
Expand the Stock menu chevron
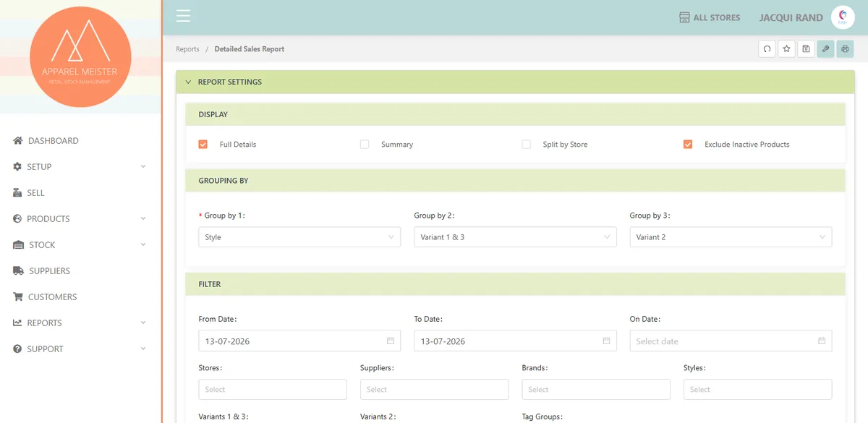pyautogui.click(x=143, y=245)
